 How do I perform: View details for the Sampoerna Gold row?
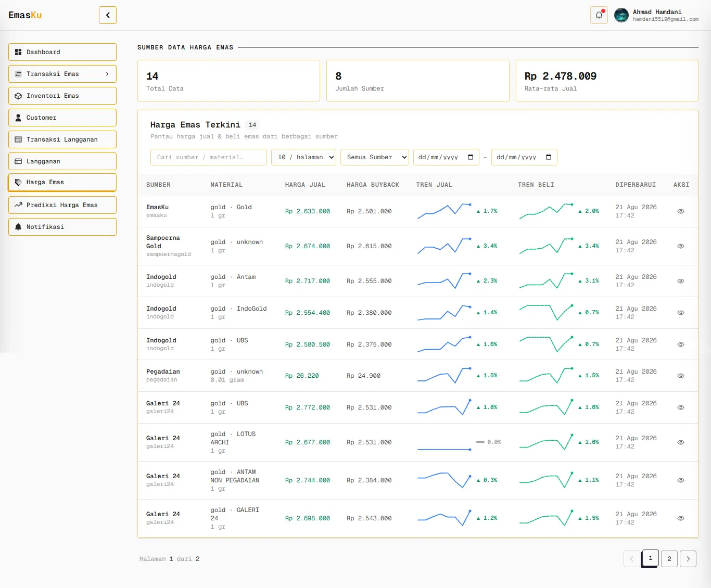point(681,246)
